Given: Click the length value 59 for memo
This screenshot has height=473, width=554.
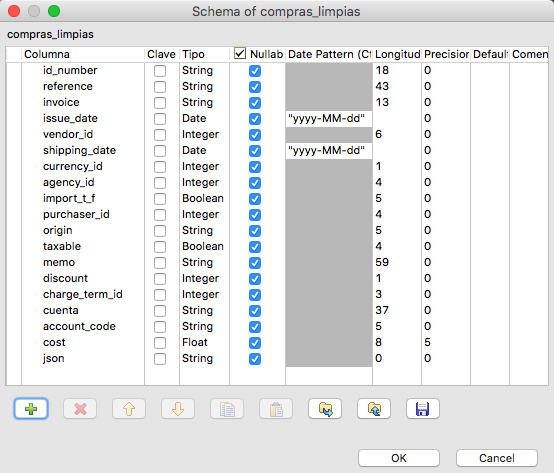Looking at the screenshot, I should pyautogui.click(x=382, y=262).
